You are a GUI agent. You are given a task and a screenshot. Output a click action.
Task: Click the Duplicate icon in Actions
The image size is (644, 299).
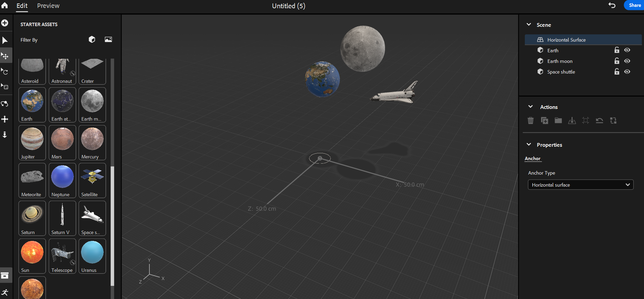544,121
